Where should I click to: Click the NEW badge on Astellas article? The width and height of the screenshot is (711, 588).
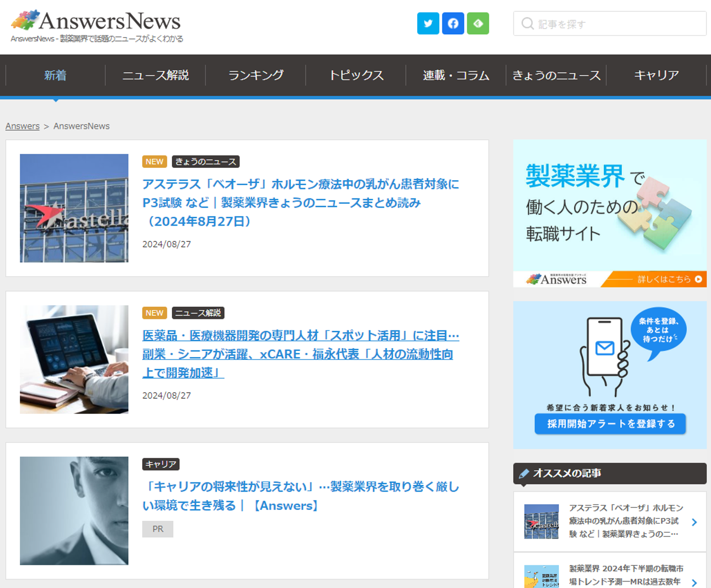155,161
